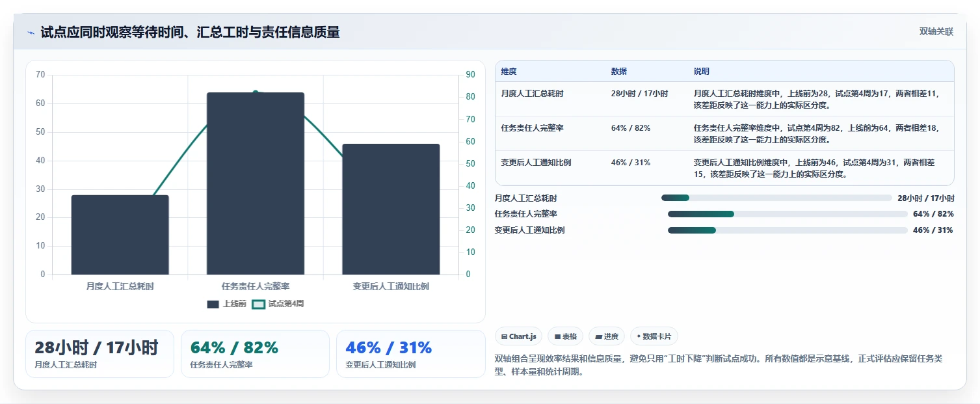980x404 pixels.
Task: Click the 月度人工汇总耗时 label in the progress list
Action: click(x=525, y=198)
